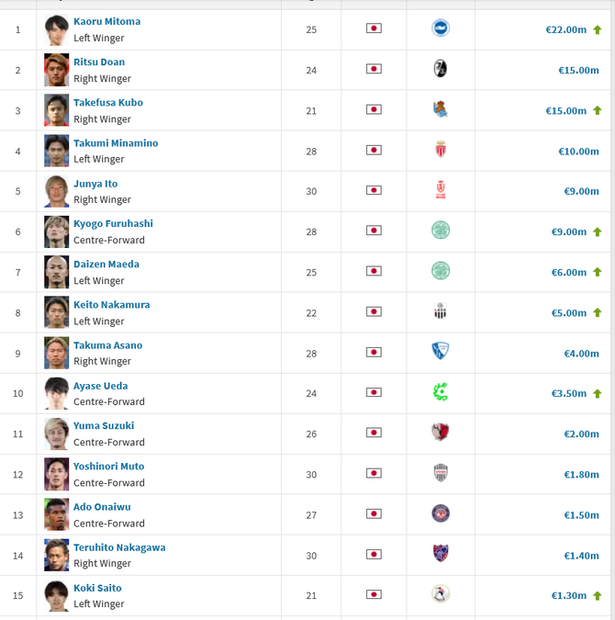Image resolution: width=615 pixels, height=620 pixels.
Task: Click Japan flag in Junya Ito's row
Action: coord(374,191)
